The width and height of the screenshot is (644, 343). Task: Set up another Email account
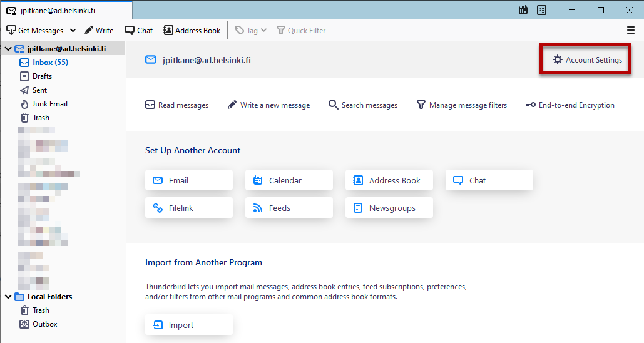coord(189,180)
